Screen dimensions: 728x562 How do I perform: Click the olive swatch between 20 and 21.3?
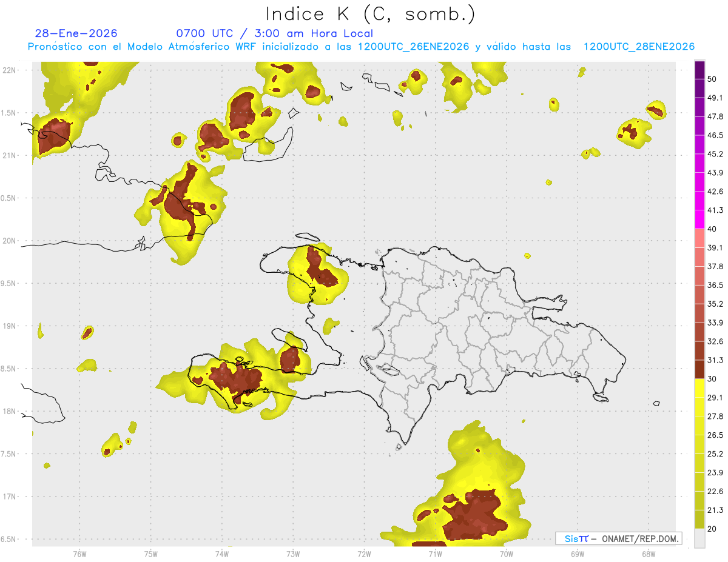(699, 520)
